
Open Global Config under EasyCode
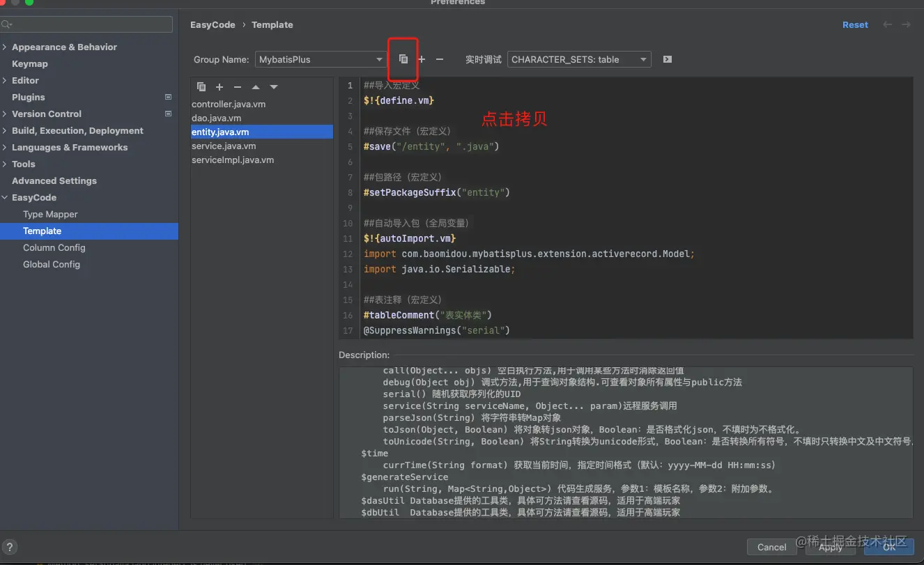pyautogui.click(x=52, y=264)
